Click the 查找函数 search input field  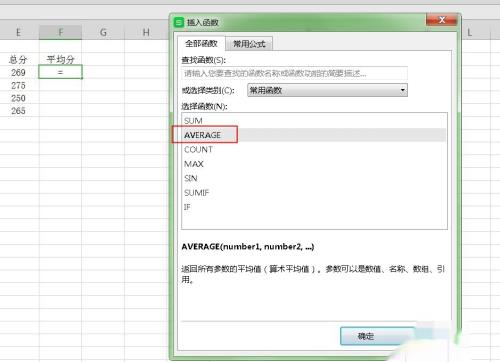point(294,73)
